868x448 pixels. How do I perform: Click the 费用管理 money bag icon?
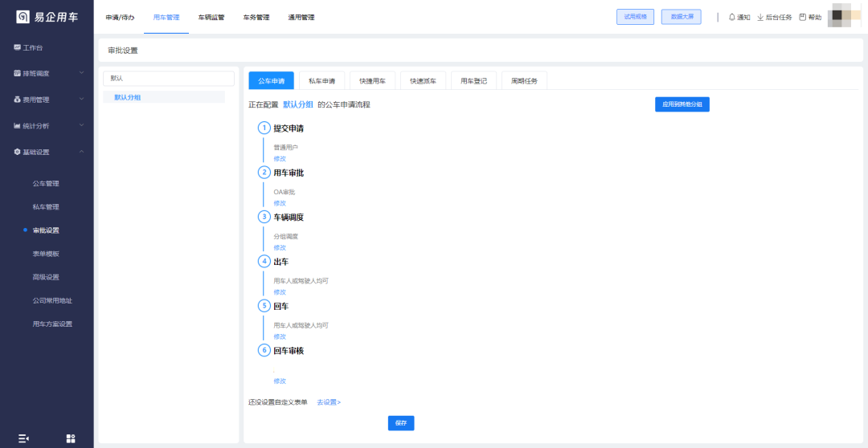tap(17, 100)
